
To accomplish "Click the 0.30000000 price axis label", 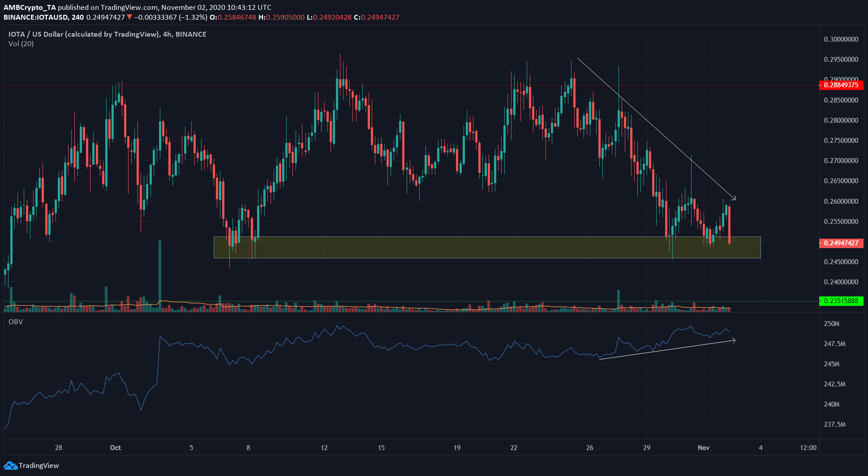I will [x=841, y=39].
